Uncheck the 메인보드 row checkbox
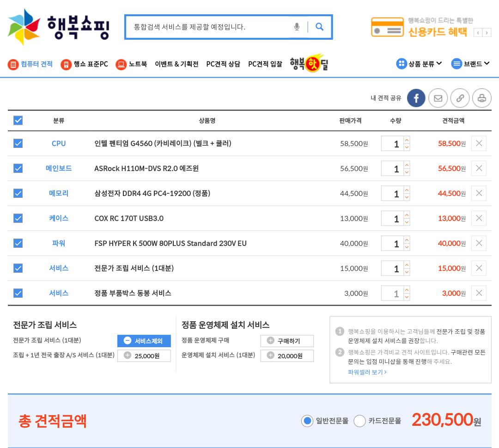 pos(18,168)
